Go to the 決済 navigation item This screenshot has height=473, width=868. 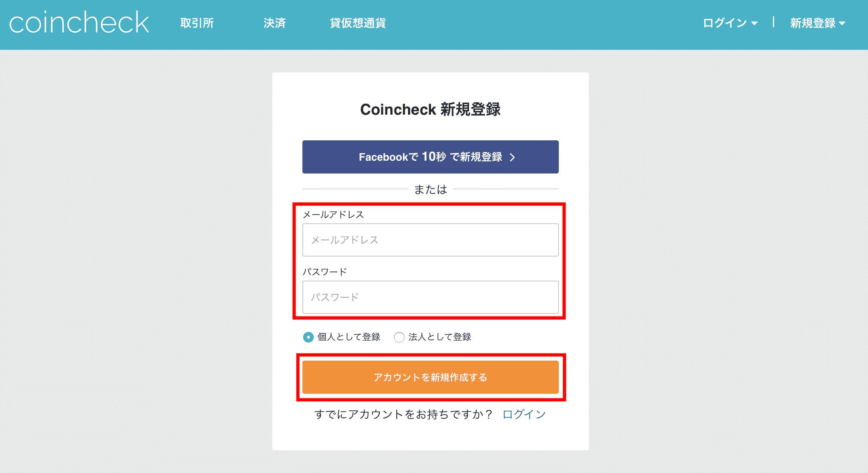click(275, 23)
